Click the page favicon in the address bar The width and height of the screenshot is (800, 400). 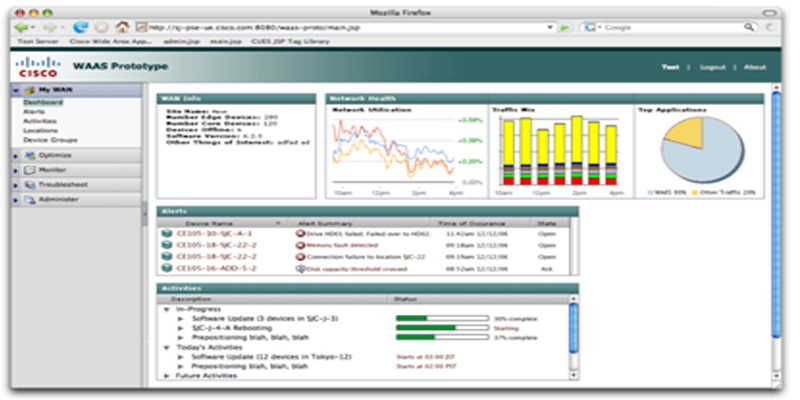(x=142, y=28)
